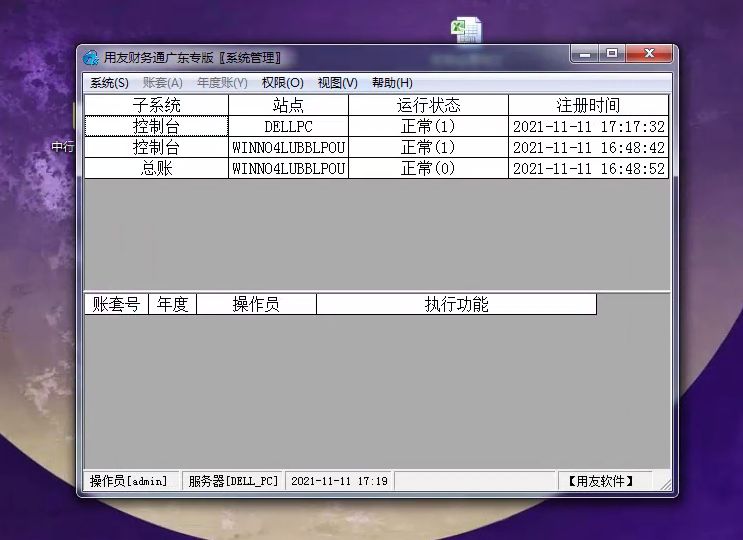Open the 视图(V) menu

pos(337,83)
